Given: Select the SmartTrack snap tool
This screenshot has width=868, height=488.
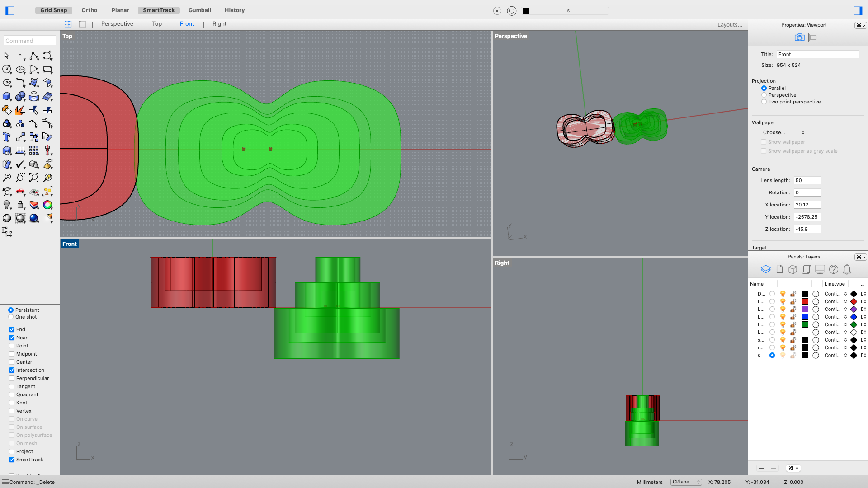Looking at the screenshot, I should (x=13, y=459).
